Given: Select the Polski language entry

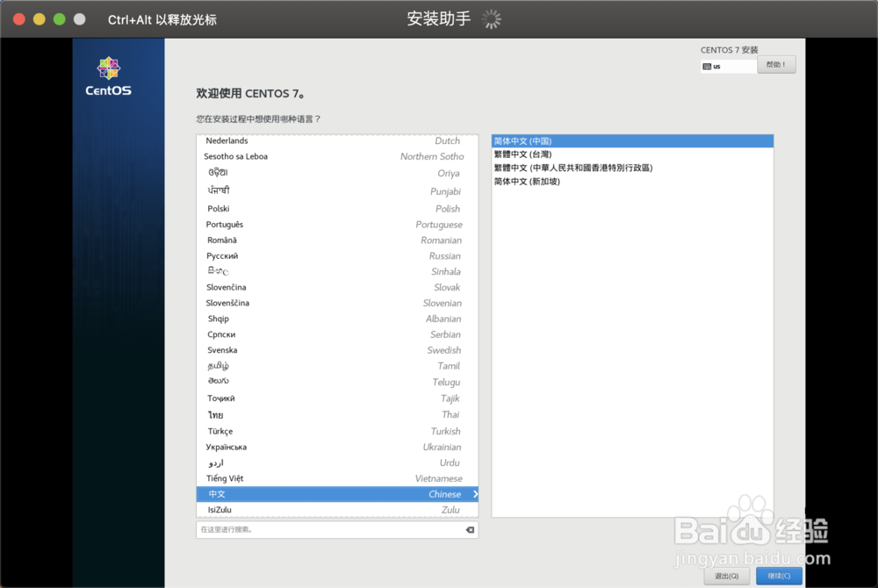Looking at the screenshot, I should click(334, 208).
